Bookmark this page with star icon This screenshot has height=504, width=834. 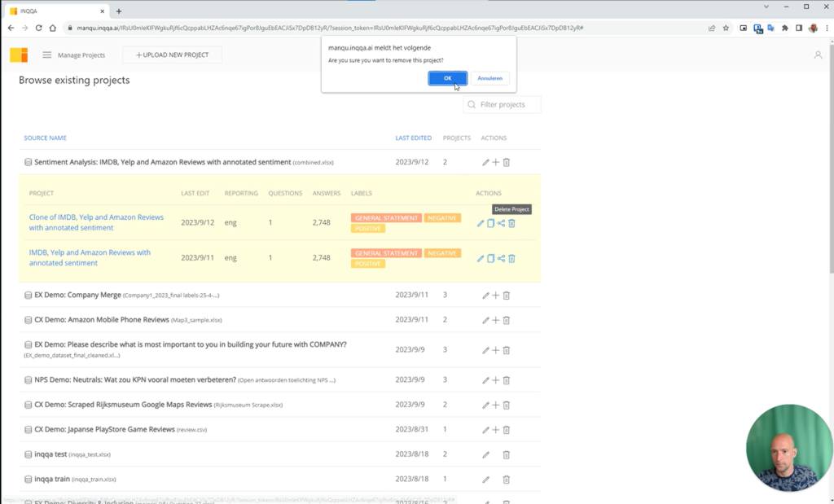(726, 28)
